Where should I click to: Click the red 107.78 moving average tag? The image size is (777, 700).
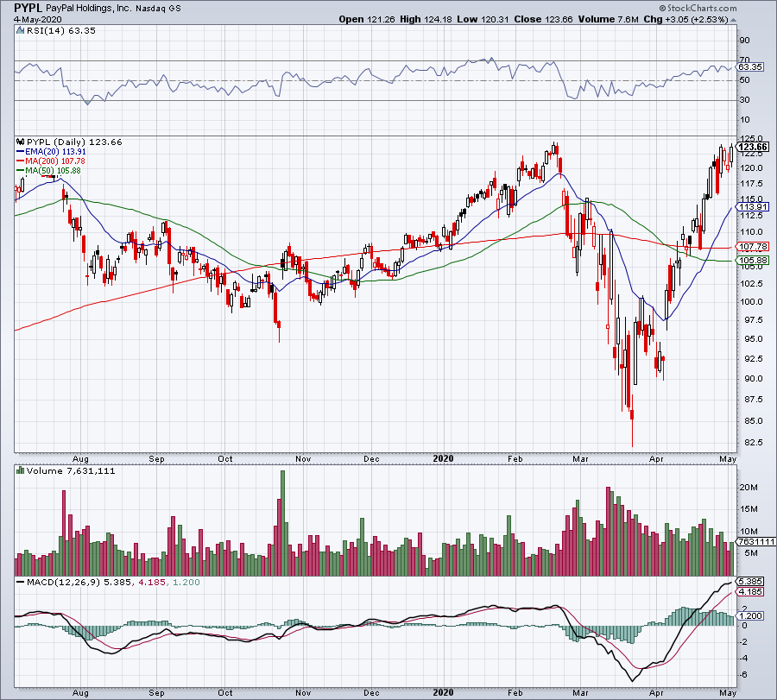point(753,246)
